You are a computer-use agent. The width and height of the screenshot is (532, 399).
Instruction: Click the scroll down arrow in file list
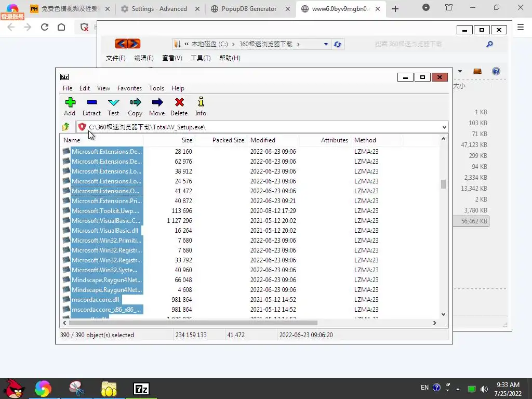pyautogui.click(x=443, y=314)
